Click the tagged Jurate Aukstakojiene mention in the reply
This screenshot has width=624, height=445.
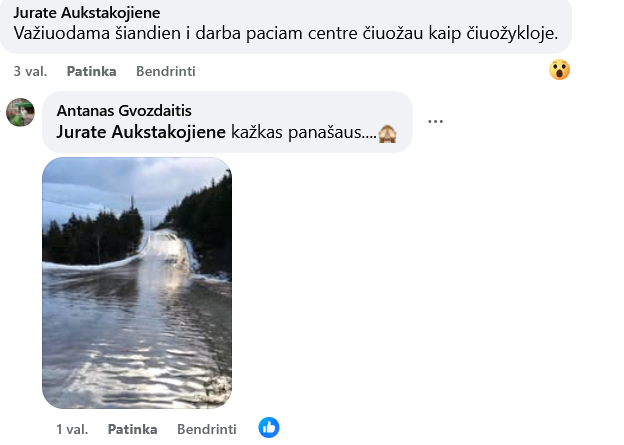(x=141, y=132)
